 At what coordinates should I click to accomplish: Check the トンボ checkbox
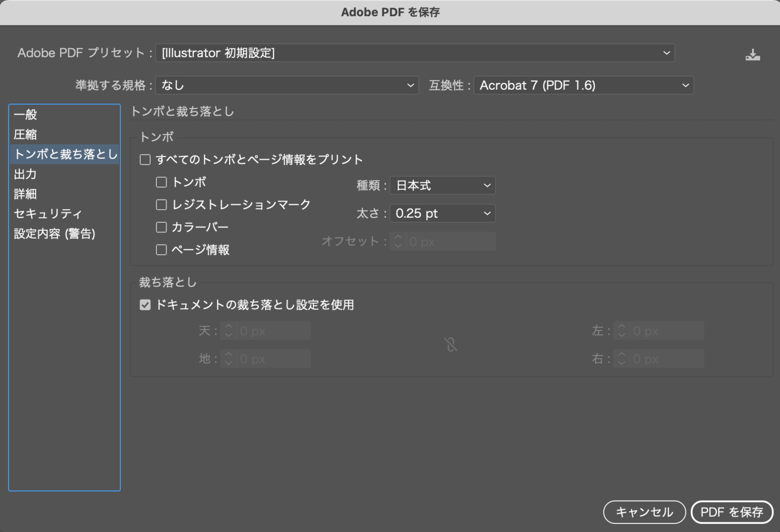(161, 182)
